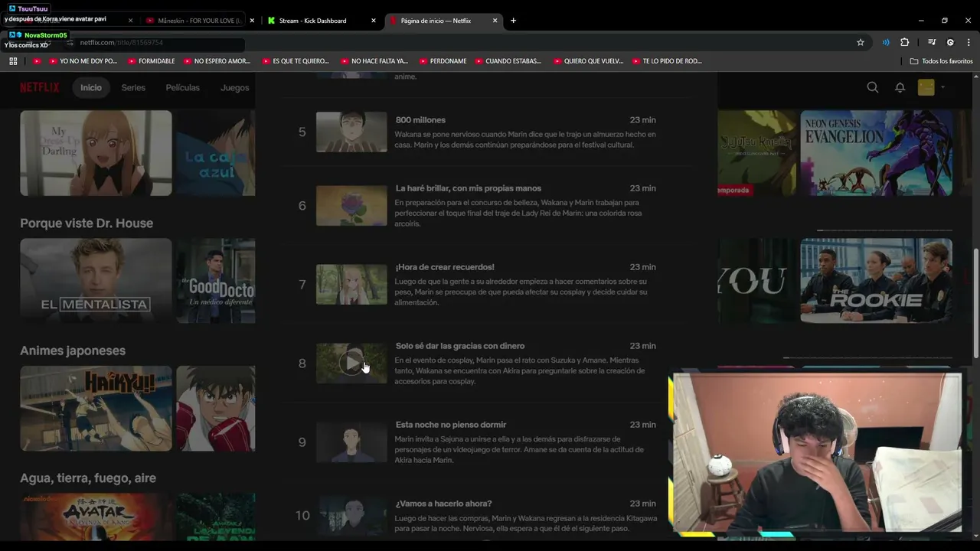This screenshot has width=980, height=551.
Task: Open Avatar poster under Agua, tierra, fuego, aire
Action: pos(96,517)
